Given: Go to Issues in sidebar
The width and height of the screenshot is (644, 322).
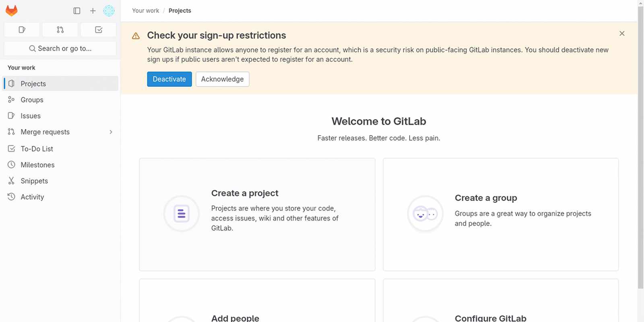Looking at the screenshot, I should pyautogui.click(x=61, y=116).
